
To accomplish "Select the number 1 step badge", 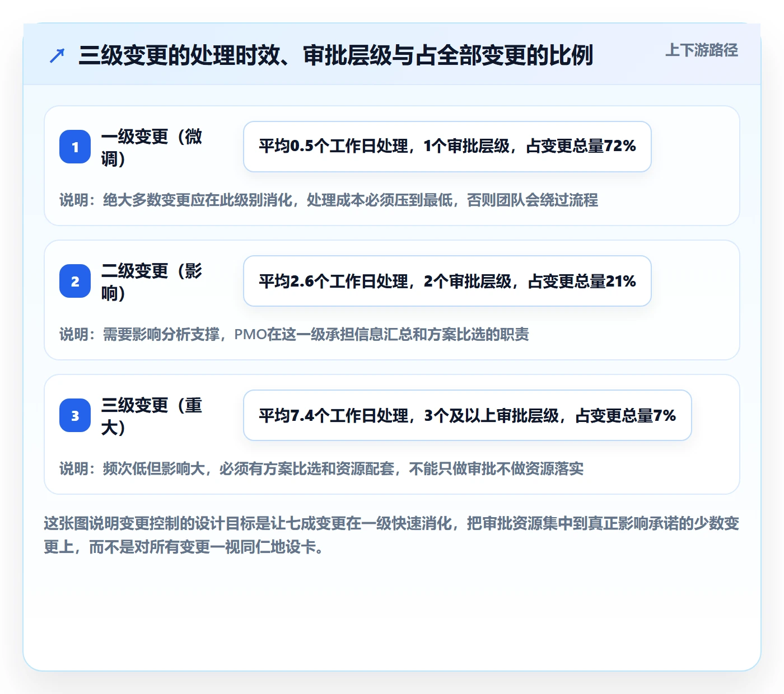I will coord(75,147).
